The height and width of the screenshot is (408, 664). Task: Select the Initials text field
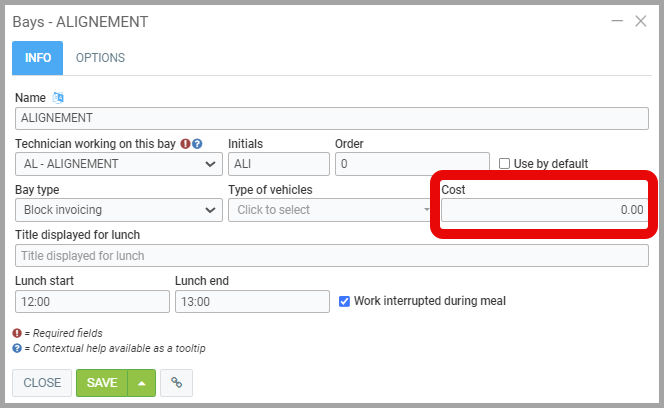pos(278,164)
